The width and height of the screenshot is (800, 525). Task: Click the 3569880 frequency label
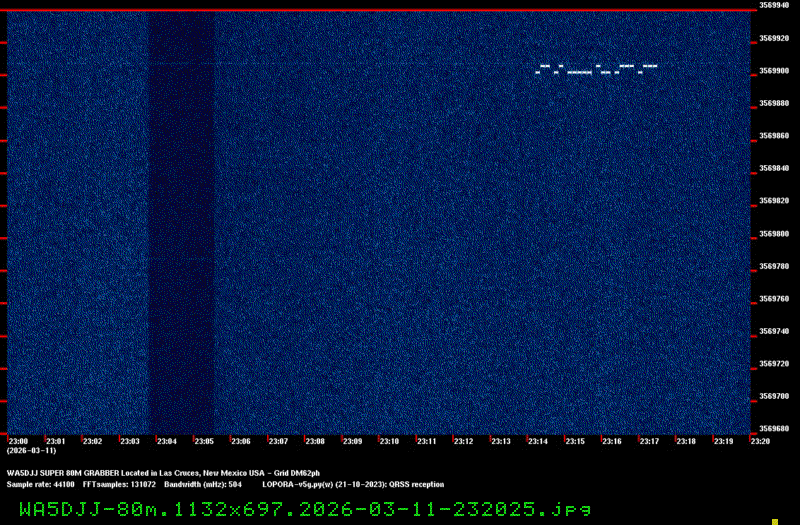click(774, 103)
